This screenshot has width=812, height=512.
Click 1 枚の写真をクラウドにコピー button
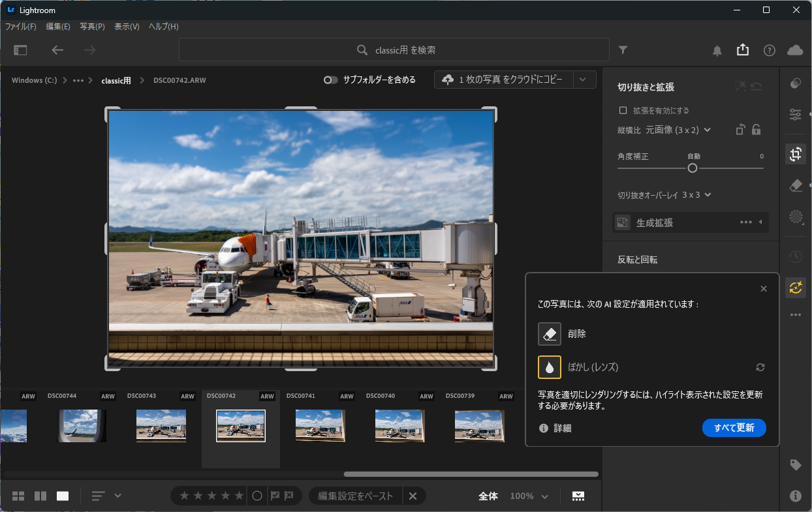click(x=504, y=80)
